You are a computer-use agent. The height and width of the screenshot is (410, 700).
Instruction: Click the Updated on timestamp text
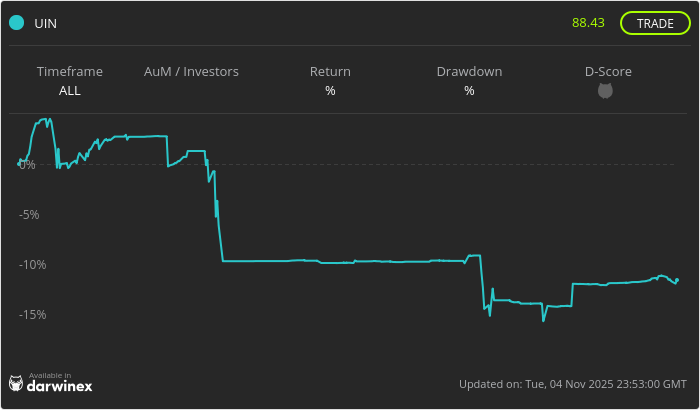(572, 384)
